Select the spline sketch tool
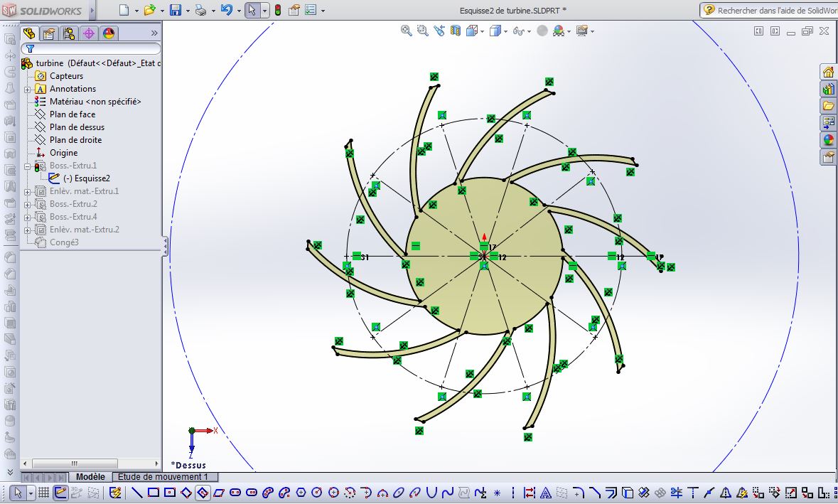Viewport: 838px width, 504px height. [448, 492]
